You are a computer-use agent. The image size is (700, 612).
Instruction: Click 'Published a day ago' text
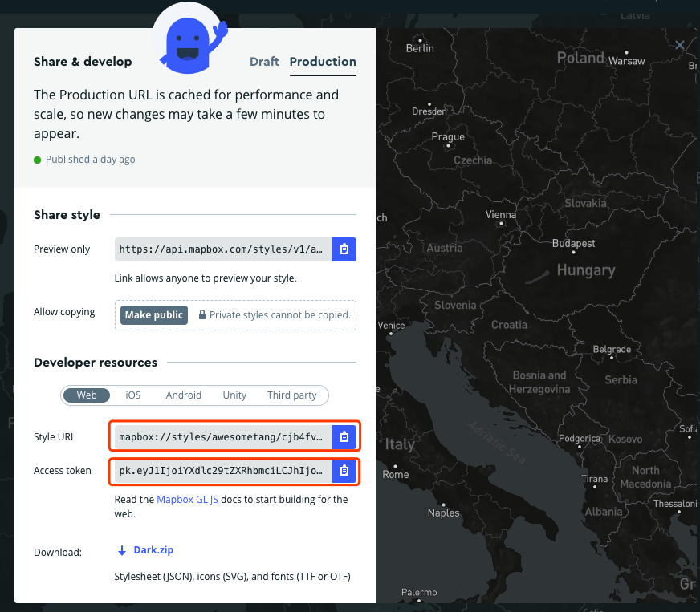tap(90, 160)
